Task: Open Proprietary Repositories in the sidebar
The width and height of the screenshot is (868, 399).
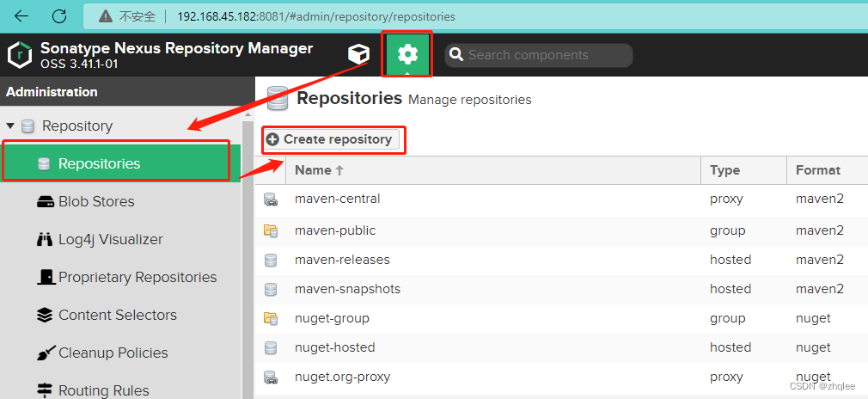Action: [x=120, y=277]
